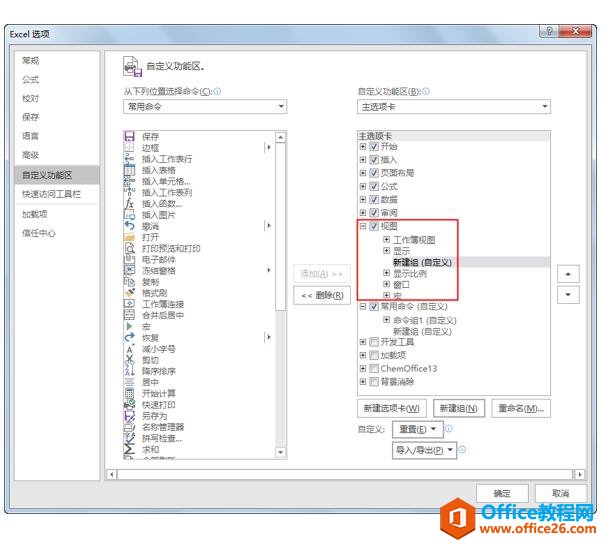Pick the Insert Sheet Columns (插入工作表列) icon

pyautogui.click(x=129, y=192)
